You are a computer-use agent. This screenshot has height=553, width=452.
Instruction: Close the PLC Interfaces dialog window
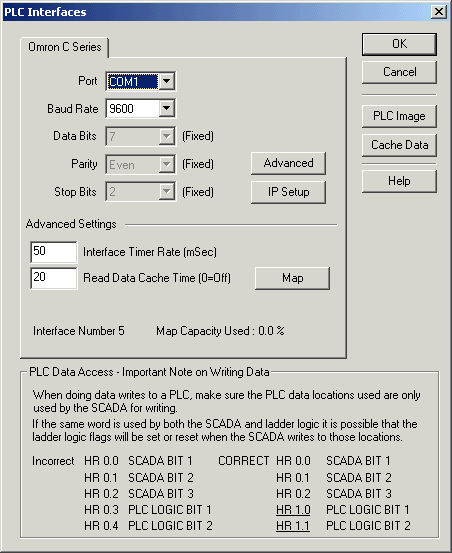click(439, 12)
